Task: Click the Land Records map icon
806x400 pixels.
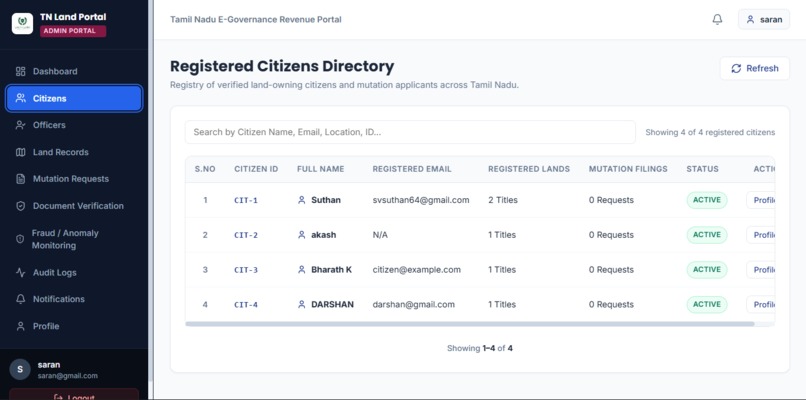Action: 21,152
